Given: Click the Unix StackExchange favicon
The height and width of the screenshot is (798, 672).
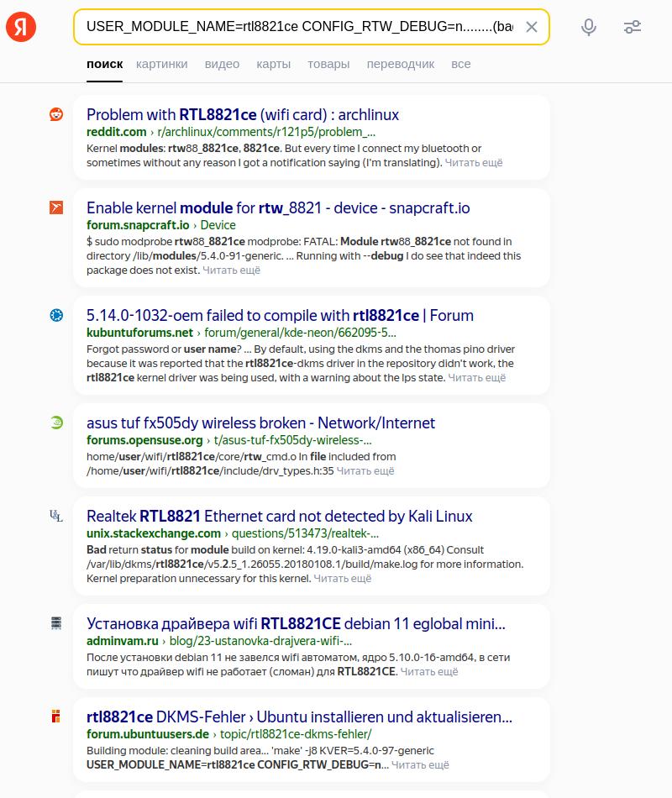Looking at the screenshot, I should (x=56, y=516).
